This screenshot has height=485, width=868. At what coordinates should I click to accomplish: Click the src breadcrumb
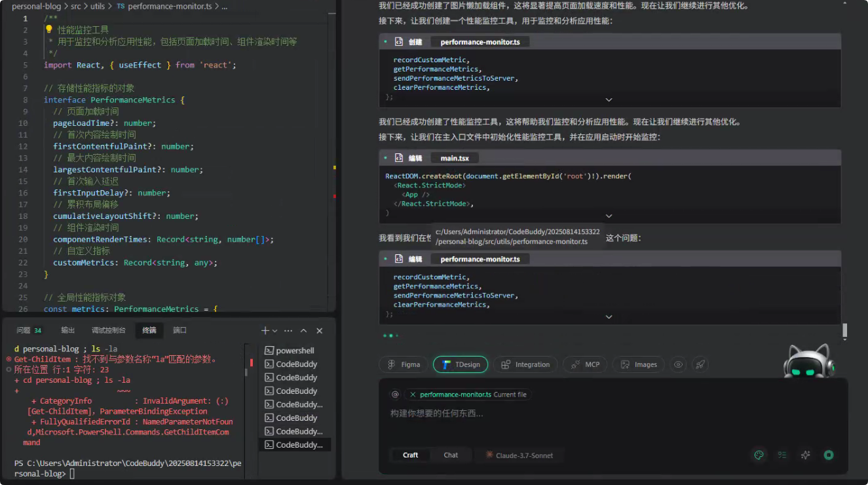coord(76,6)
